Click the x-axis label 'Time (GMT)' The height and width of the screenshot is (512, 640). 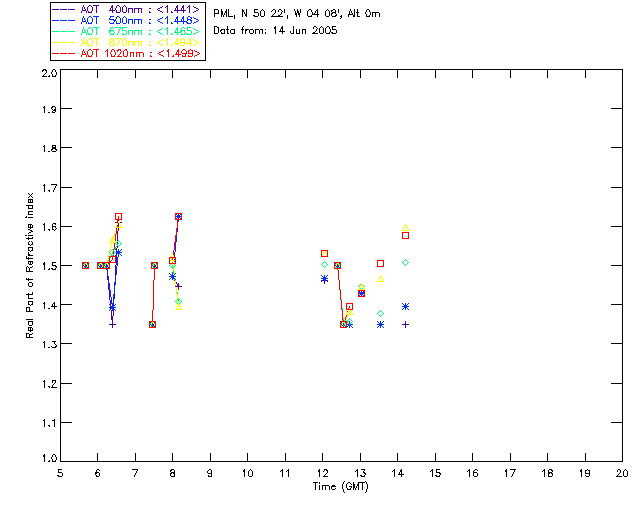coord(340,487)
